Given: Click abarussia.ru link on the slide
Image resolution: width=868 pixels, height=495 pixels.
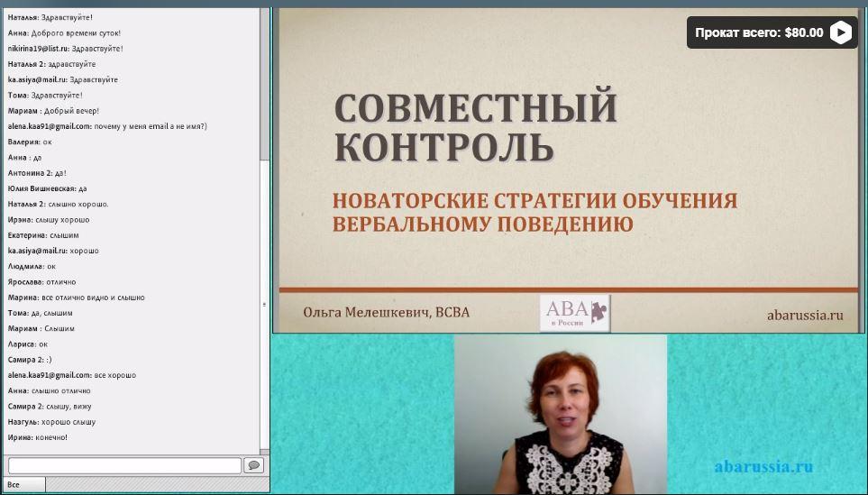Looking at the screenshot, I should pyautogui.click(x=804, y=315).
